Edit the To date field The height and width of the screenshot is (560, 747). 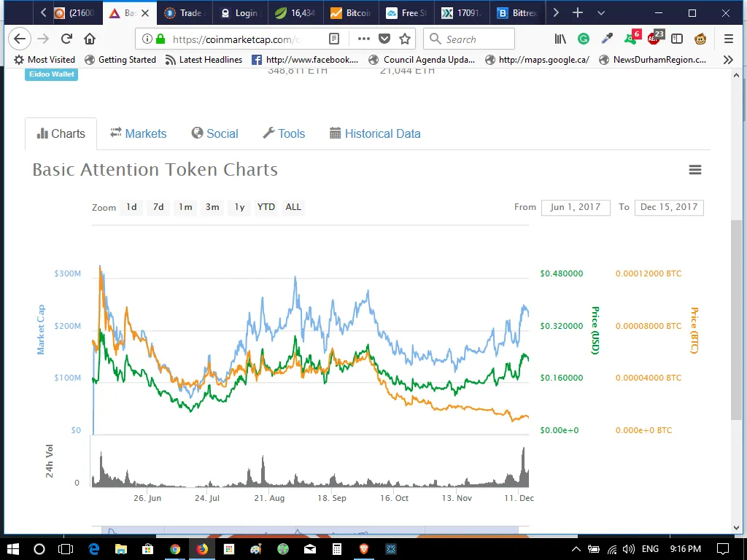click(x=669, y=207)
